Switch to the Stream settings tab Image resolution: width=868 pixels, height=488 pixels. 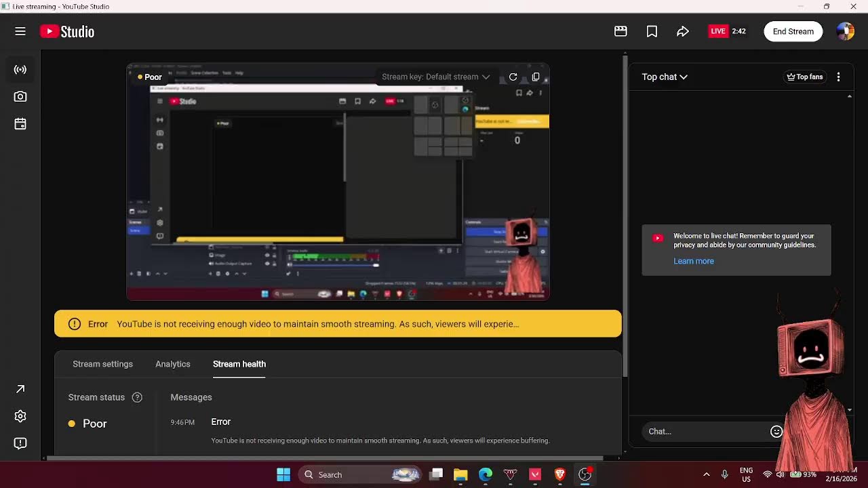pos(102,364)
